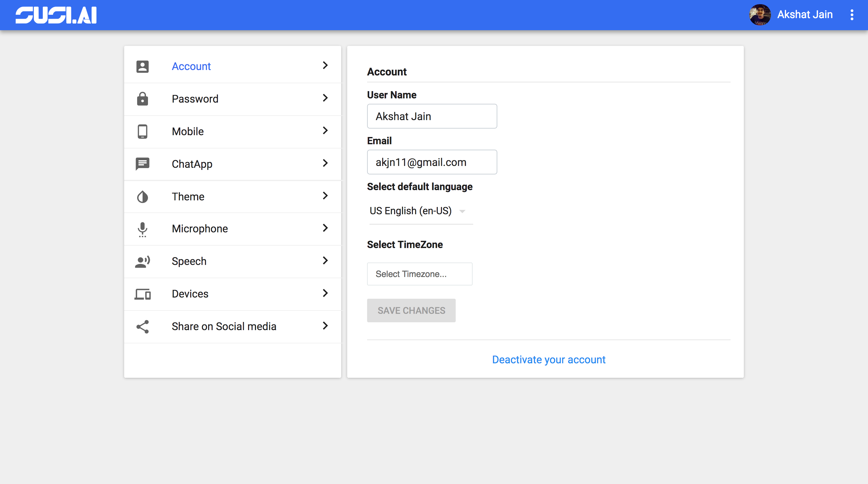This screenshot has height=484, width=868.
Task: Click the user avatar picture
Action: [x=760, y=15]
